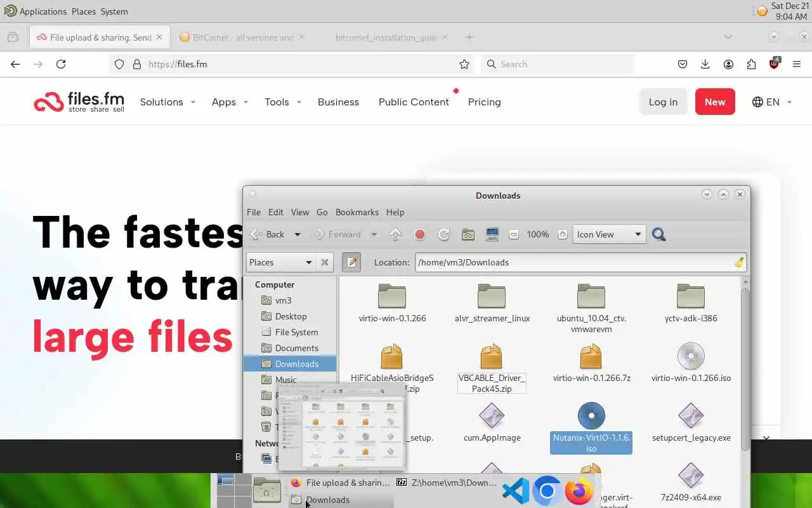Open the Pricing link
The image size is (812, 508).
[485, 102]
